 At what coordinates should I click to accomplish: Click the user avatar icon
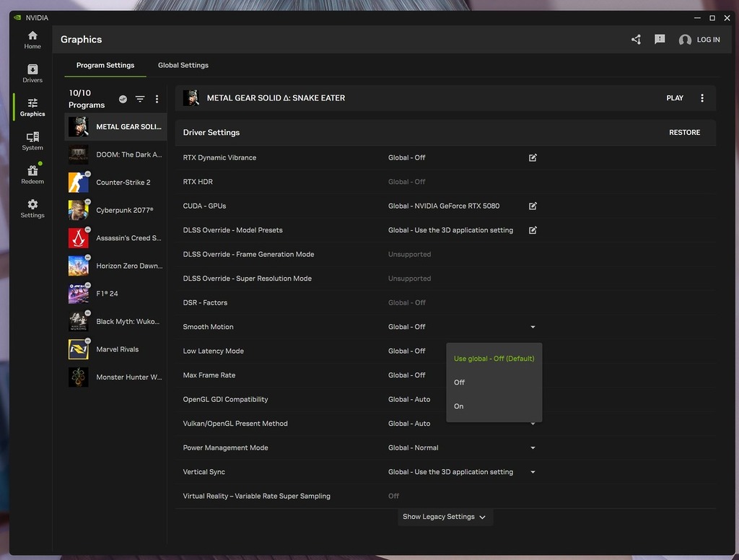tap(685, 40)
